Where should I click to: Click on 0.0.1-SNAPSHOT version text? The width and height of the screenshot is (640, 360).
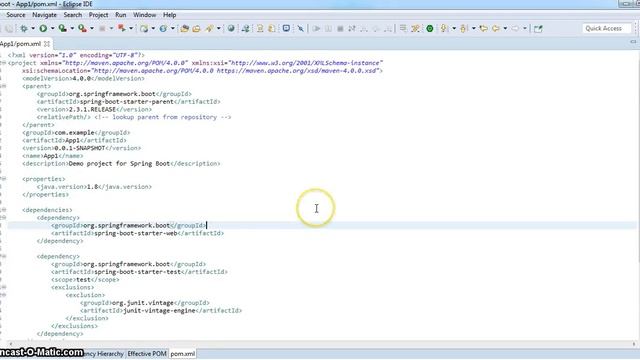(x=80, y=148)
